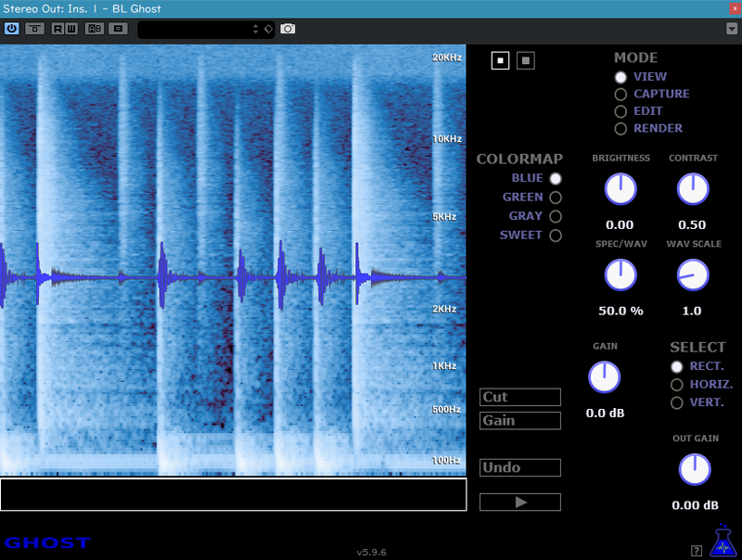This screenshot has height=560, width=742.
Task: Start playback with the play button
Action: [520, 503]
